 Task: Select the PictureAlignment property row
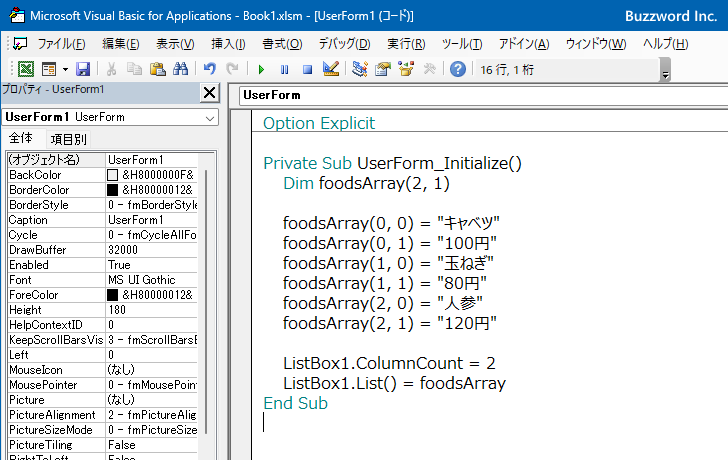[x=103, y=415]
